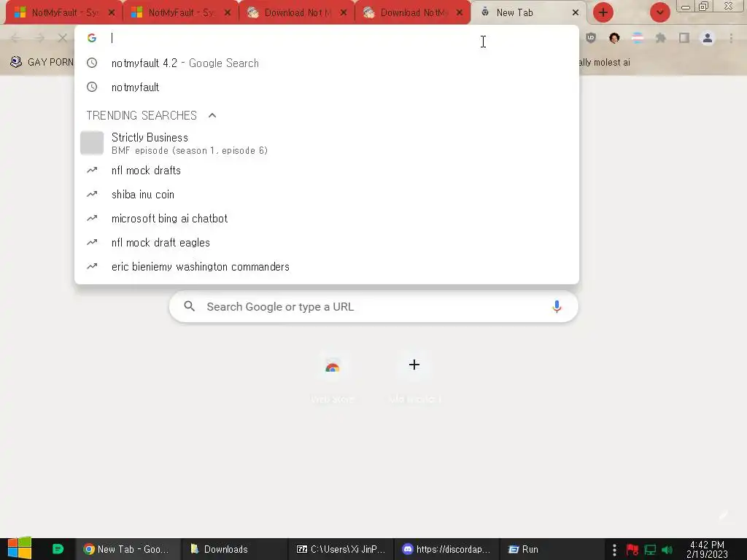
Task: Toggle the side panel icon
Action: click(x=684, y=38)
